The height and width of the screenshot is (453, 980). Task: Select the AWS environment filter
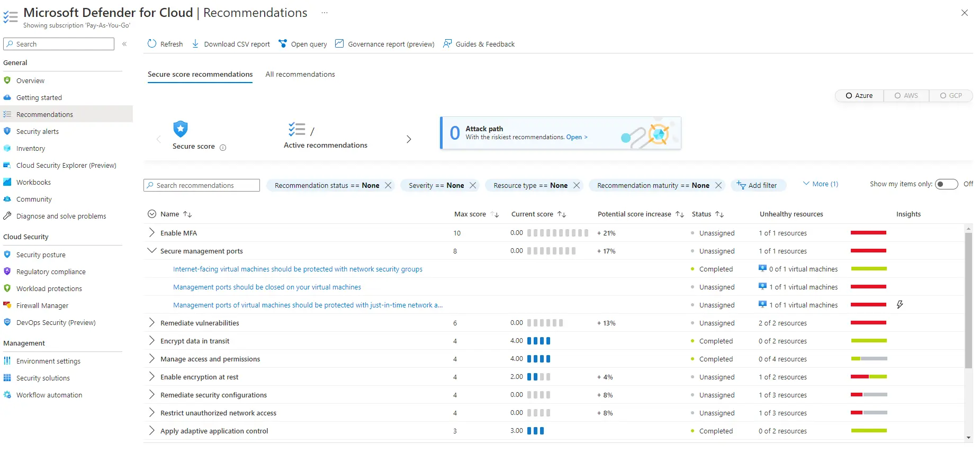click(906, 96)
